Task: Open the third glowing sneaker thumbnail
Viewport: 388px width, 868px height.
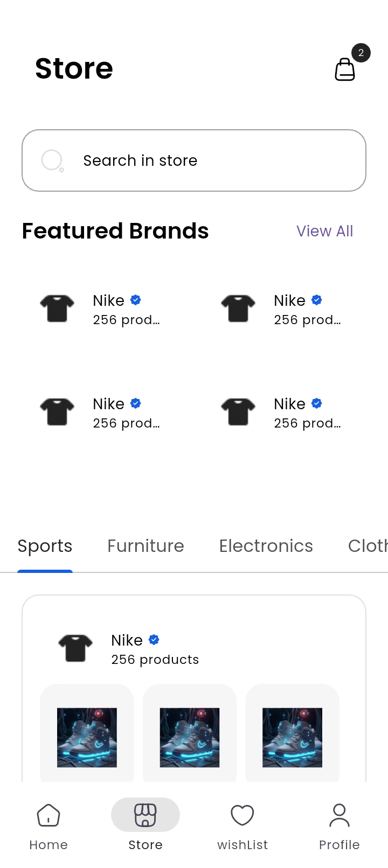Action: point(292,737)
